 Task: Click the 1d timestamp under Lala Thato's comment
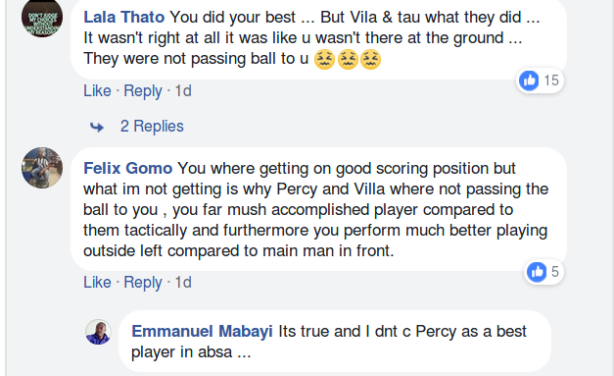click(x=183, y=91)
